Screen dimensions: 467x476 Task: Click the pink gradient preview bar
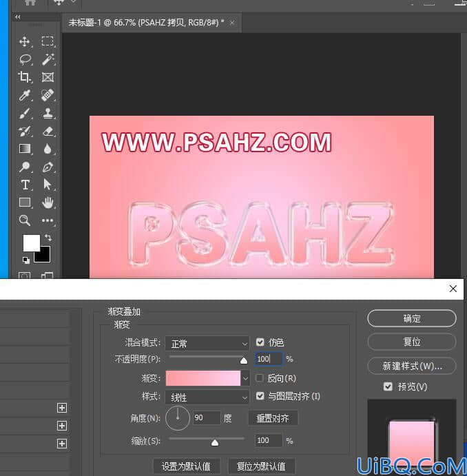click(203, 378)
